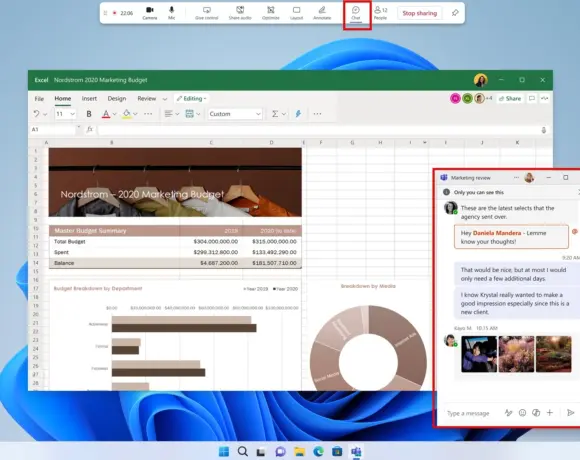Open the text Format icon in chat
The width and height of the screenshot is (580, 460).
tap(509, 413)
